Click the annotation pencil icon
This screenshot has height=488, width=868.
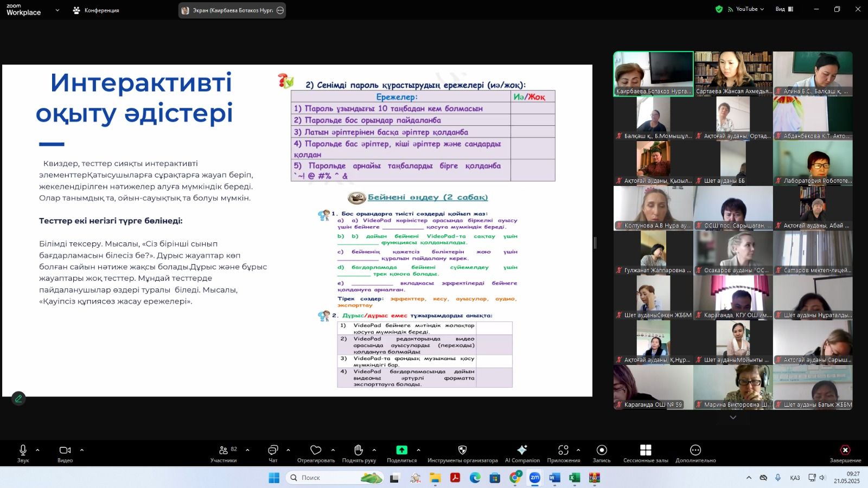(x=18, y=399)
